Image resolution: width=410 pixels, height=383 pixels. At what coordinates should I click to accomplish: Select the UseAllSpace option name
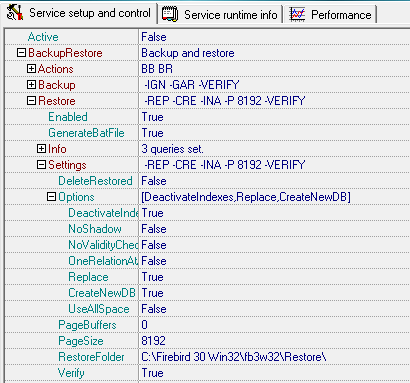(x=99, y=309)
